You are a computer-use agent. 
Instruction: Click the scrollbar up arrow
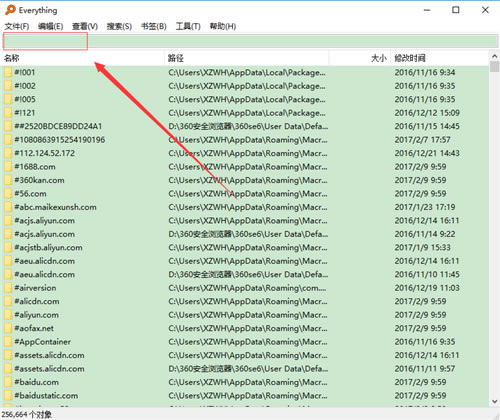[x=494, y=56]
